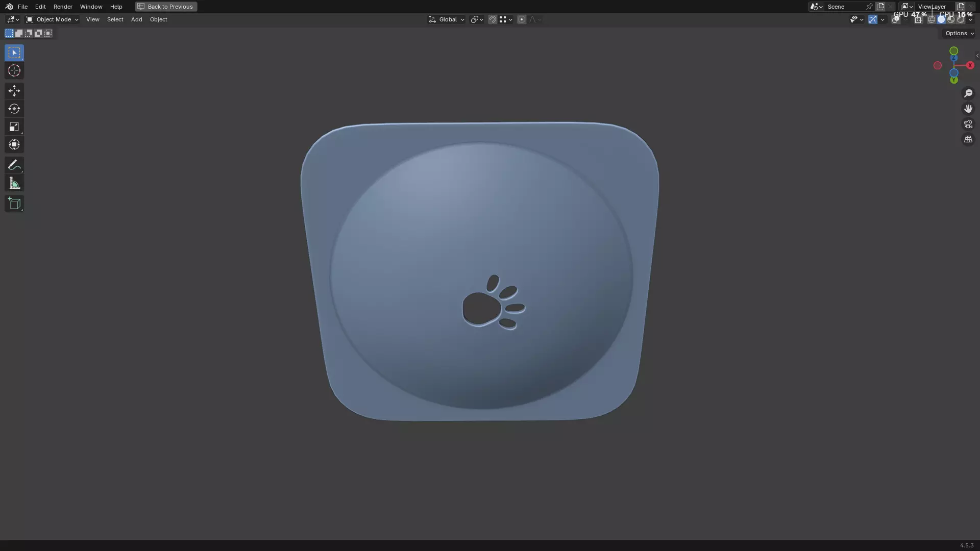This screenshot has height=551, width=980.
Task: Open the Options dropdown
Action: 960,33
